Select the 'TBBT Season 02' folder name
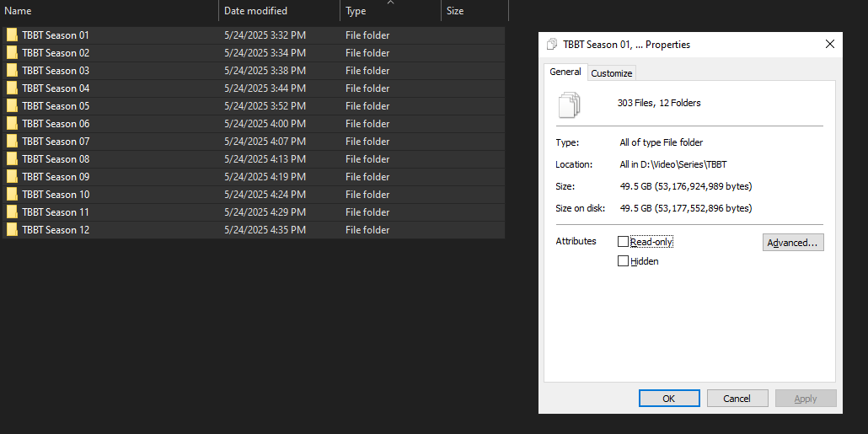The height and width of the screenshot is (434, 868). click(56, 53)
